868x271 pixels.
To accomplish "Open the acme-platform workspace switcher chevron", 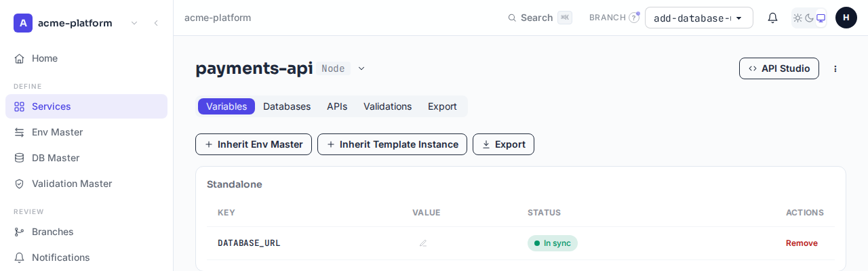I will click(134, 23).
